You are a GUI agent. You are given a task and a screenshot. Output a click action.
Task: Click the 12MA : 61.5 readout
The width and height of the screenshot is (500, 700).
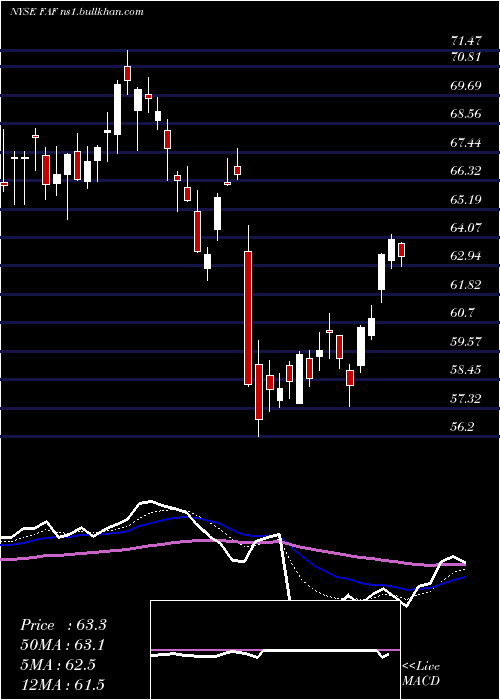[62, 684]
